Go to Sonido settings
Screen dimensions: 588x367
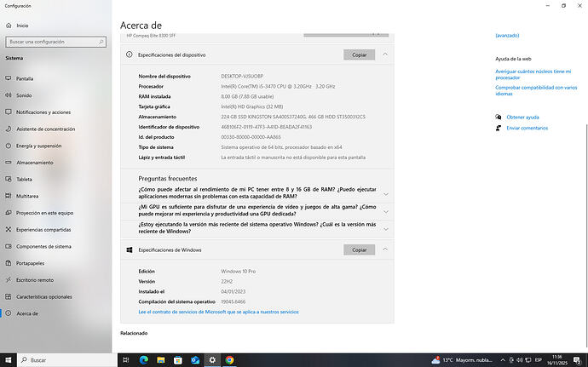23,95
